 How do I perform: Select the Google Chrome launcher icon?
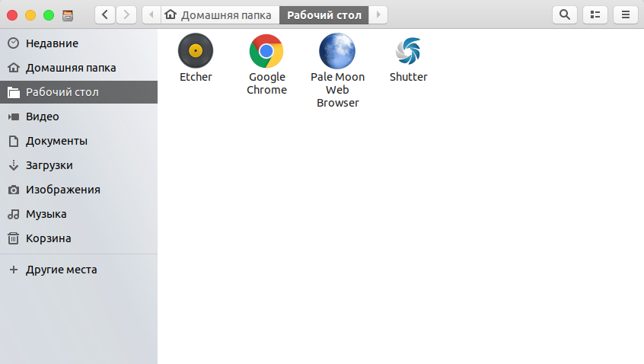pos(266,51)
